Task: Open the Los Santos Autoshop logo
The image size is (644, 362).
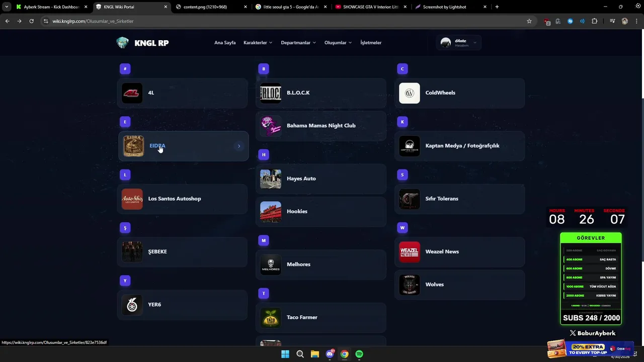Action: [132, 199]
